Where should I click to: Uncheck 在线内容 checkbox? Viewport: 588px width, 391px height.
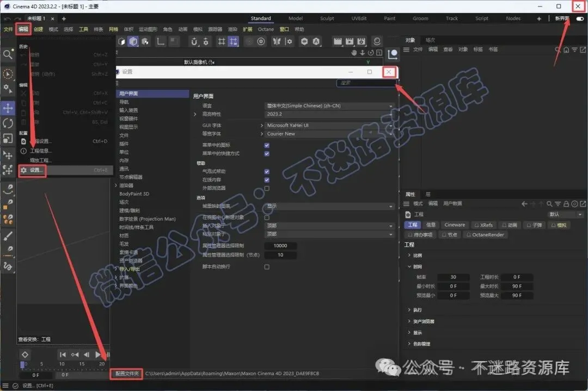pyautogui.click(x=267, y=180)
